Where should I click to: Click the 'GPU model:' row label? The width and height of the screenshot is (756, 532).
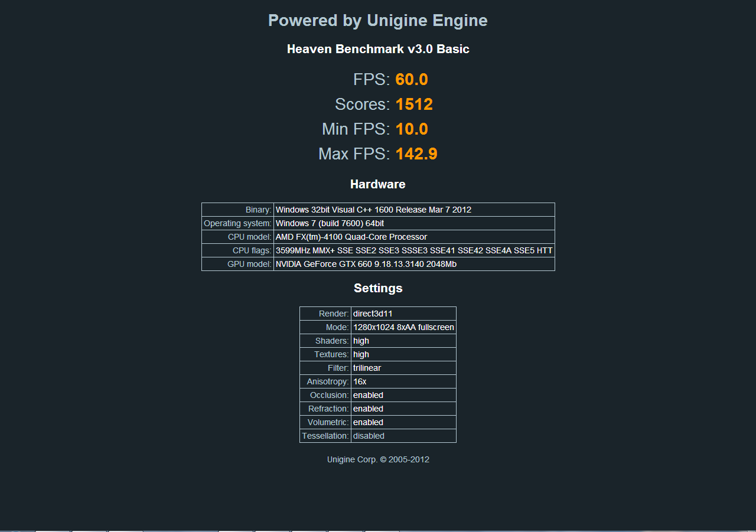(250, 264)
